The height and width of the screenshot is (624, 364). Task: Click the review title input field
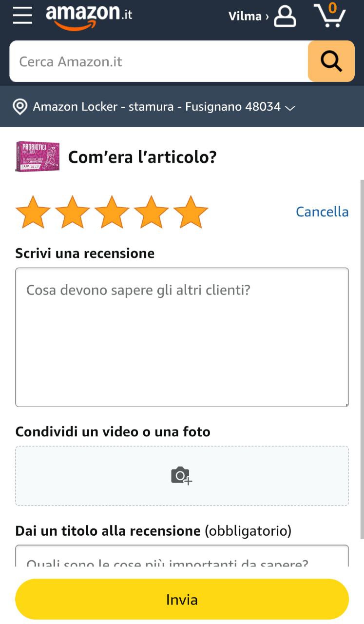(182, 556)
